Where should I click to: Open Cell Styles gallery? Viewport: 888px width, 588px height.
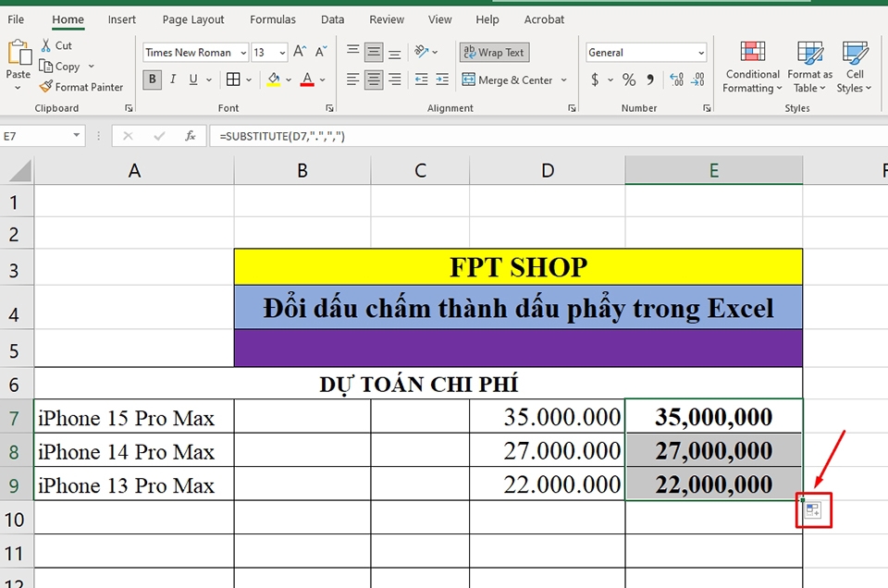coord(855,67)
